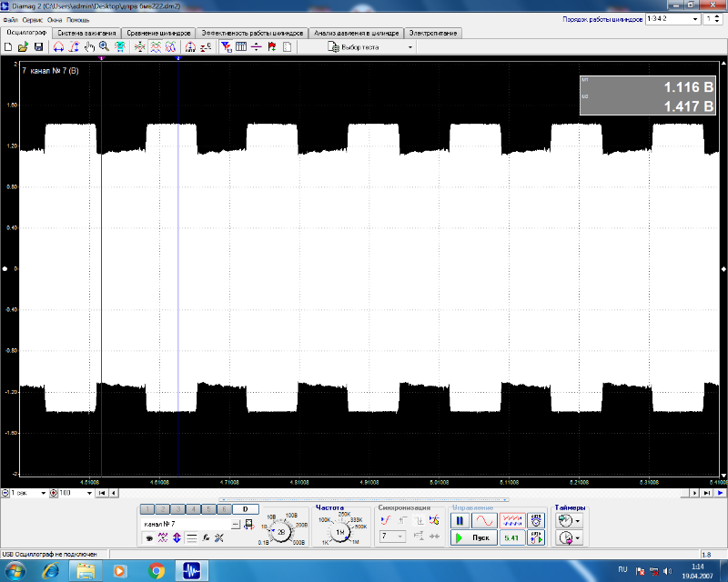The image size is (728, 582).
Task: Click the green-red crossed arrows icon
Action: tap(140, 47)
